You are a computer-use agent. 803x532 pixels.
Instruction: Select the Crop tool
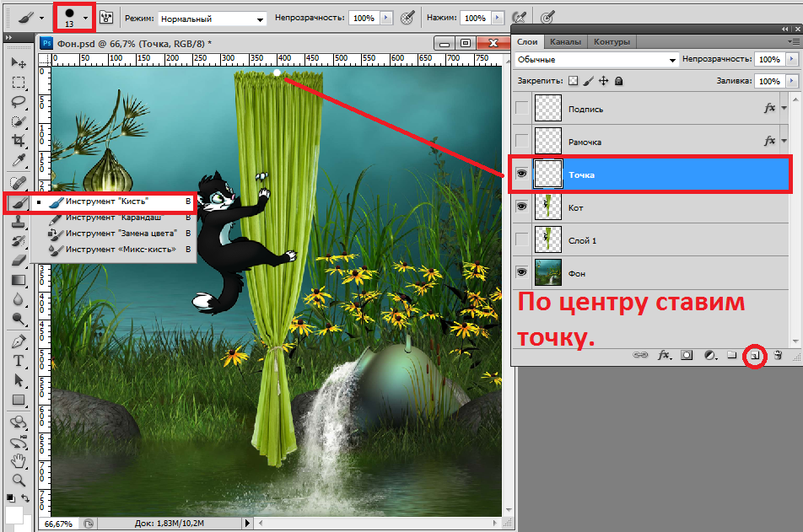tap(19, 141)
